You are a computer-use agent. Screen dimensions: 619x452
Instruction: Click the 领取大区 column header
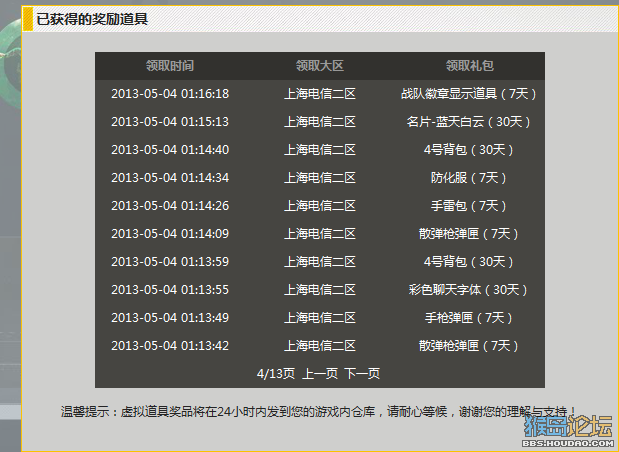(x=320, y=66)
